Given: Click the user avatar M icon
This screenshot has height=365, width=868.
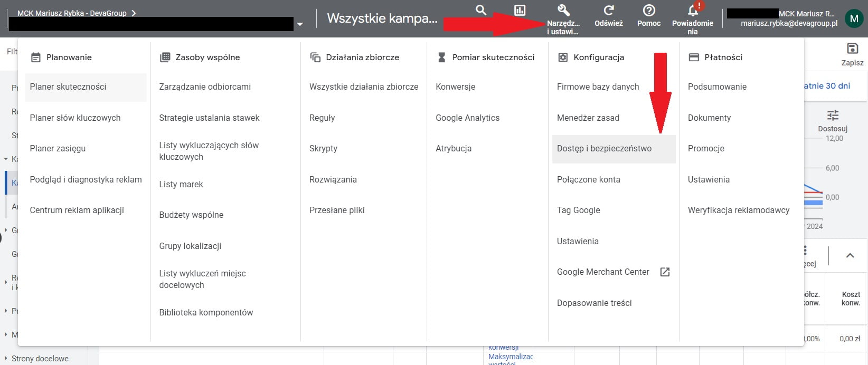Looking at the screenshot, I should coord(854,18).
